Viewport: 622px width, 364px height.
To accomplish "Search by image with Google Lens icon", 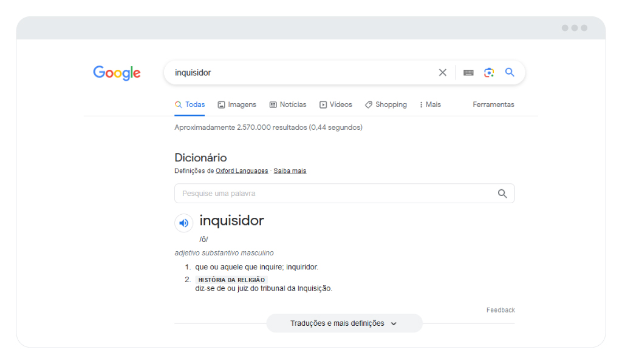I will (x=489, y=72).
